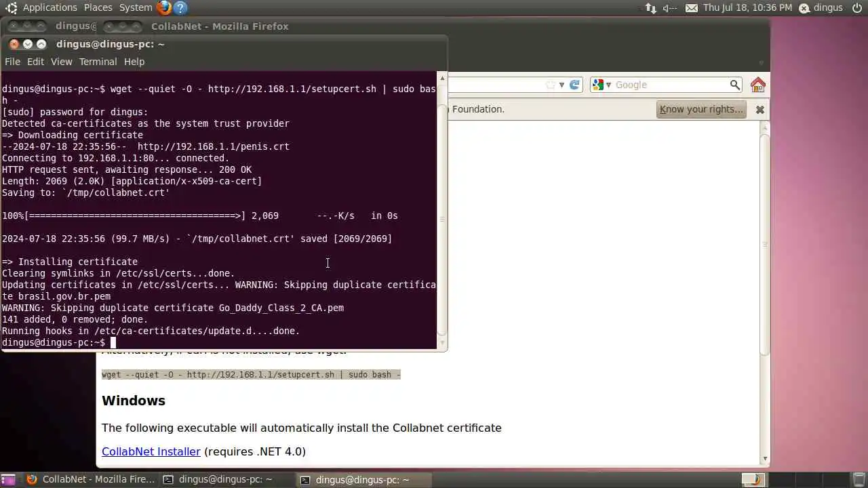Click the 'CollabNet - Mozilla Firefox' window title
This screenshot has height=488, width=868.
[x=220, y=26]
